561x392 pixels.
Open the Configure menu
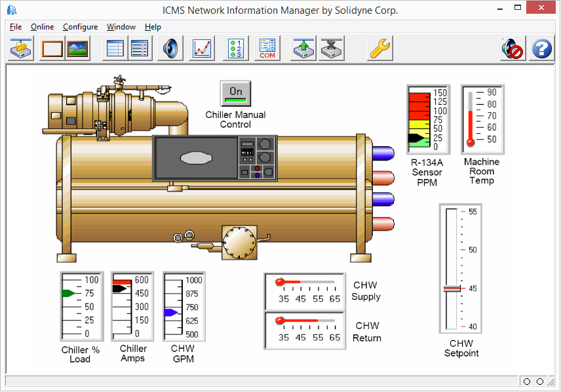click(x=80, y=27)
